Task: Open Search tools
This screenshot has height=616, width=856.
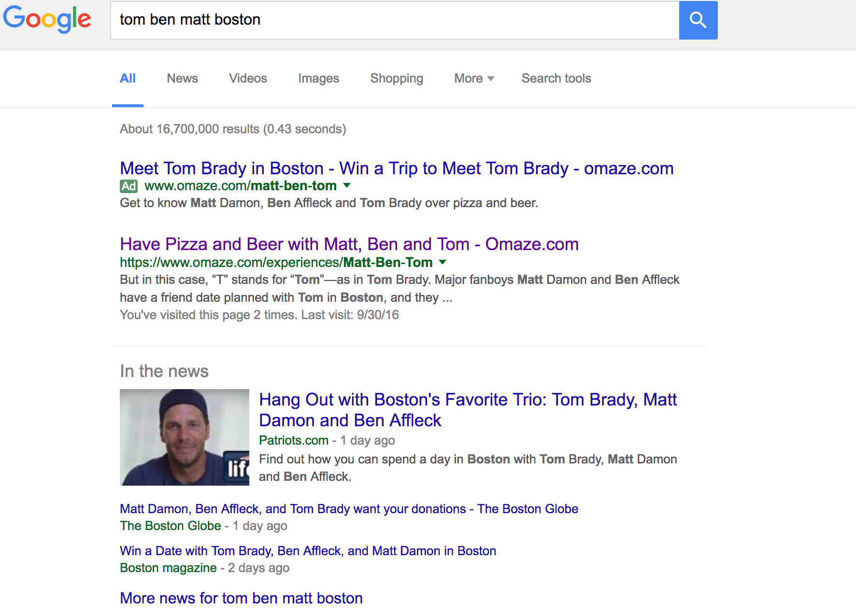Action: pyautogui.click(x=556, y=78)
